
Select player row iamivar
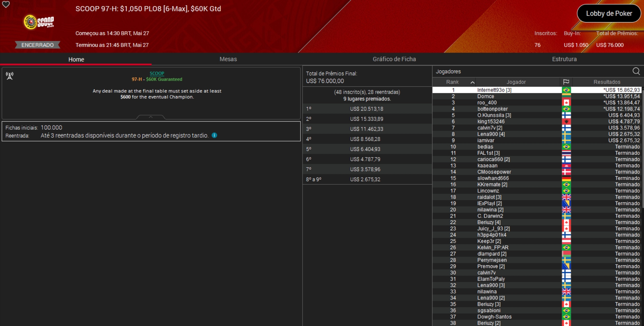coord(537,140)
